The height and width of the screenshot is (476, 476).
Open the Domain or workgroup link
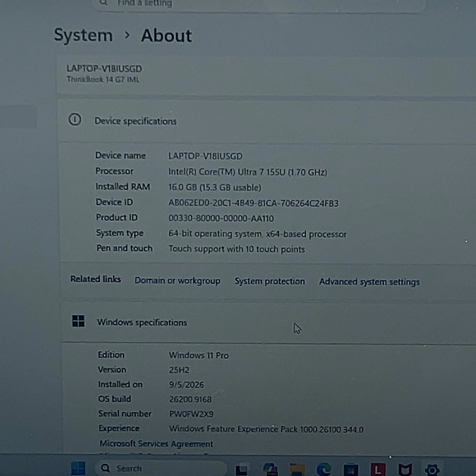177,281
